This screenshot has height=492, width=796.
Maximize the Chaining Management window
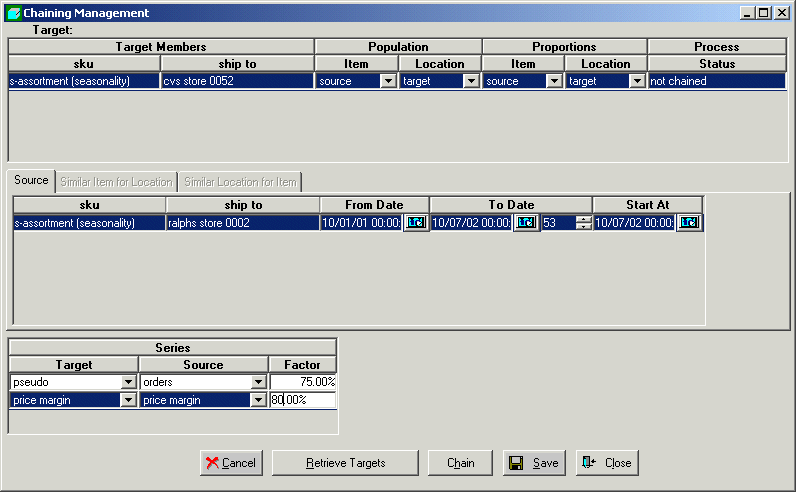point(764,13)
